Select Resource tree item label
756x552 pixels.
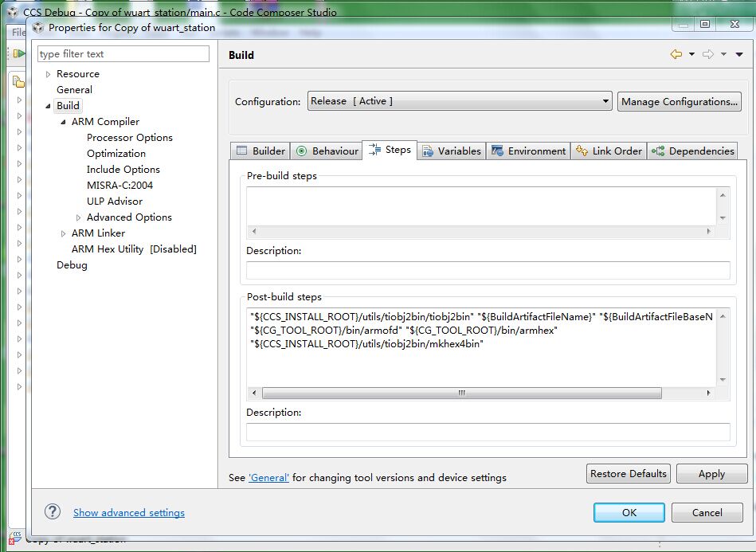[78, 74]
